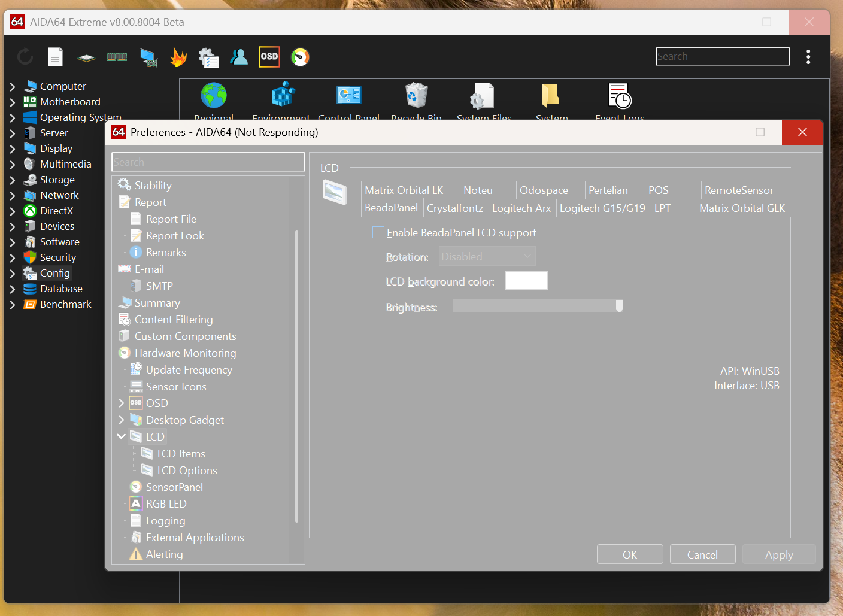Image resolution: width=843 pixels, height=616 pixels.
Task: Click the LCD background color swatch
Action: (526, 281)
